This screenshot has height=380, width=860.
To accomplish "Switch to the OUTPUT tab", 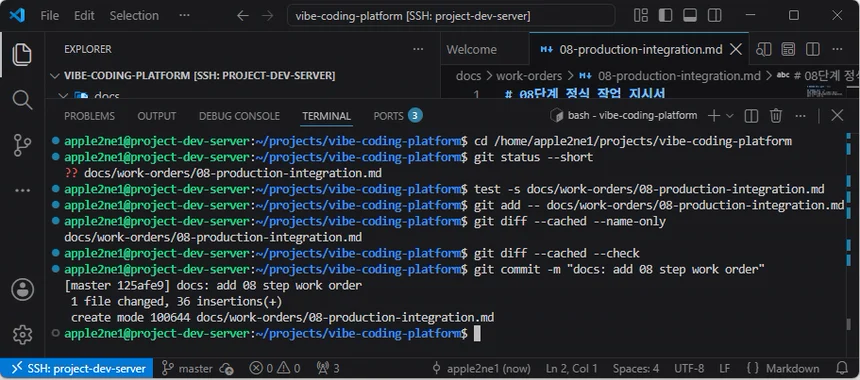I will point(157,116).
